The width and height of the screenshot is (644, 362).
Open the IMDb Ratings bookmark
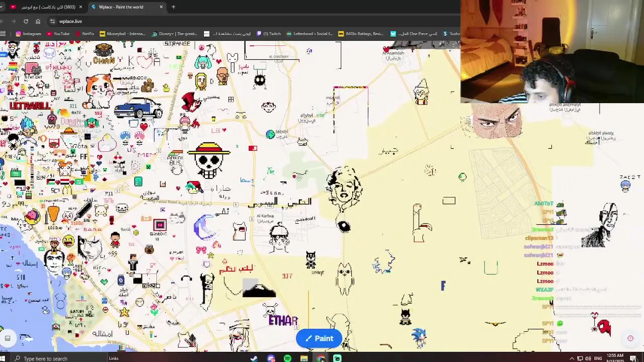(361, 34)
